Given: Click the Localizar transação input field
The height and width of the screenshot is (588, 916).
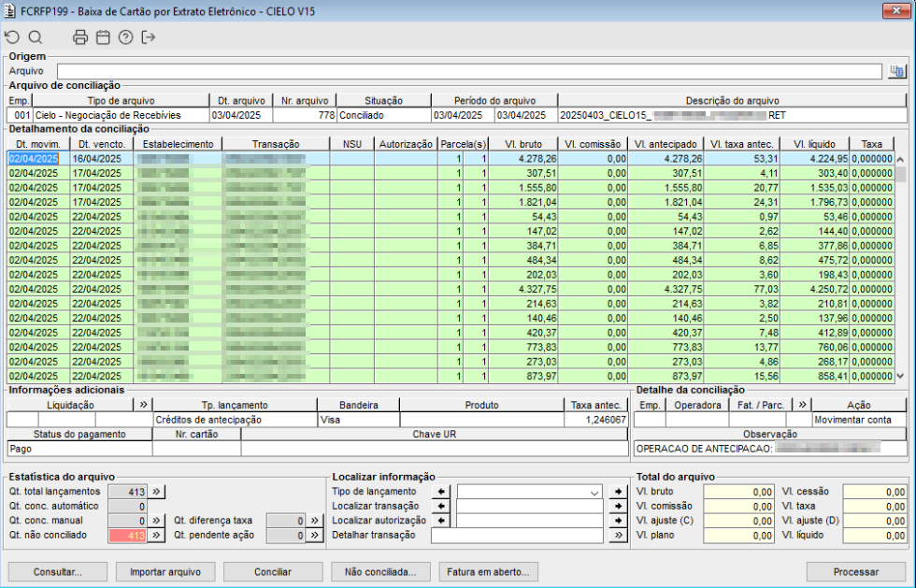Looking at the screenshot, I should (x=530, y=506).
